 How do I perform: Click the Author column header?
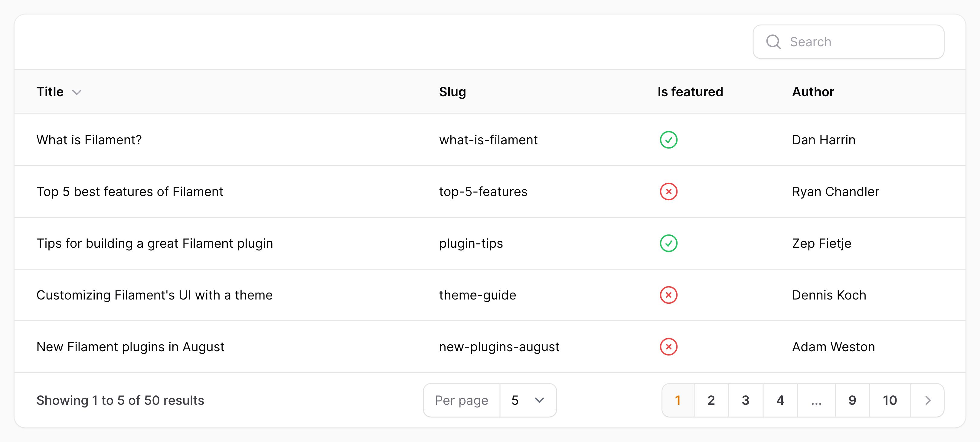click(813, 92)
